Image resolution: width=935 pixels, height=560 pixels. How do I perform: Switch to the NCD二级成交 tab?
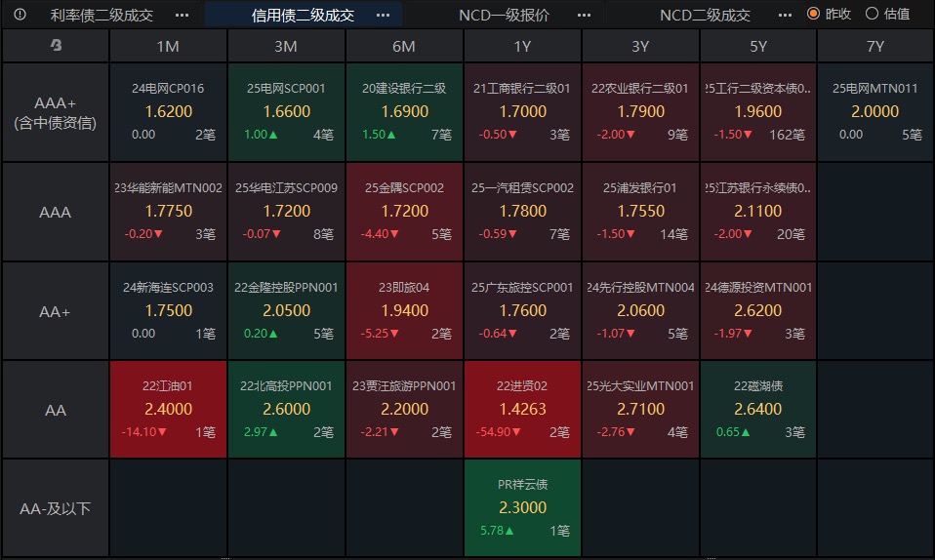pyautogui.click(x=705, y=15)
